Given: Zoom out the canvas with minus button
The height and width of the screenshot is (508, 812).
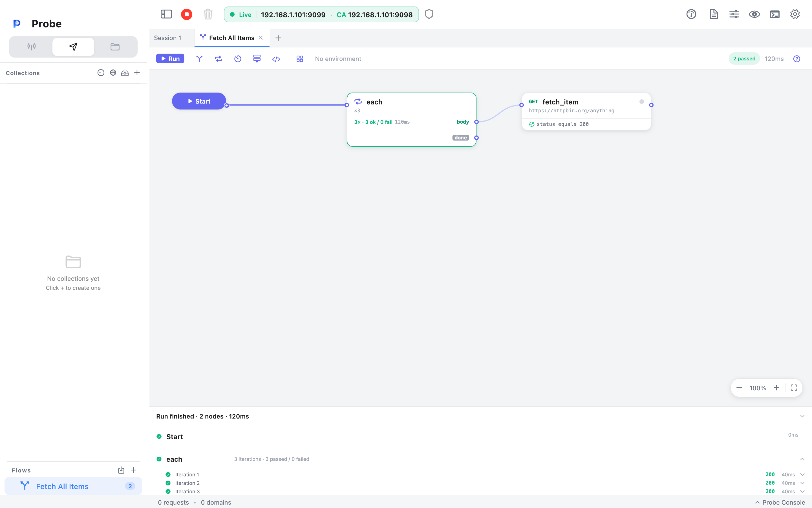Looking at the screenshot, I should coord(739,388).
